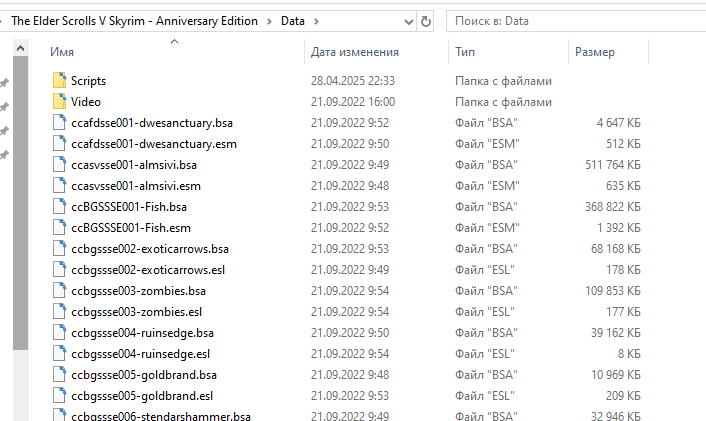Click the Scripts date 28.04.2025 22:33
The image size is (706, 421).
[353, 81]
